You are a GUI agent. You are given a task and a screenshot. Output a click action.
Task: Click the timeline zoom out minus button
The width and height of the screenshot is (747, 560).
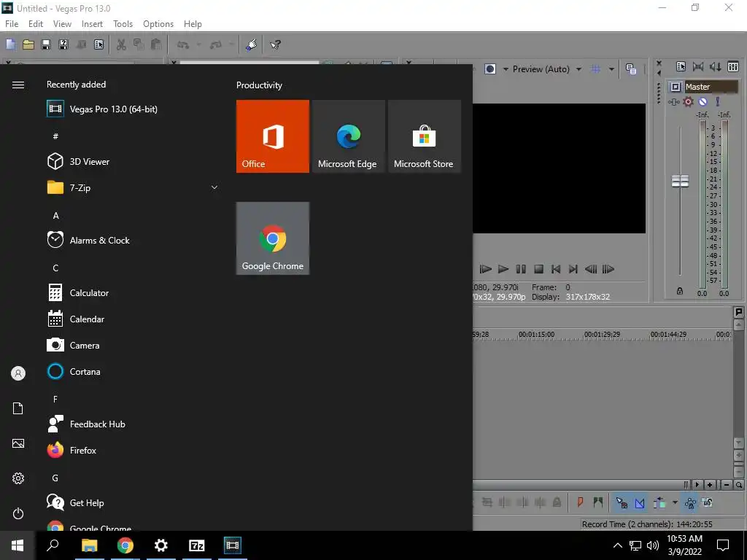click(x=727, y=485)
